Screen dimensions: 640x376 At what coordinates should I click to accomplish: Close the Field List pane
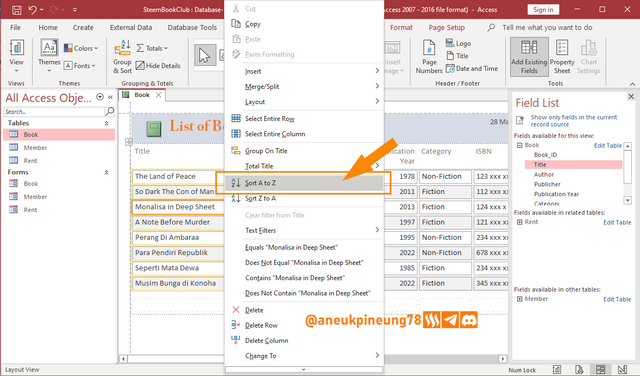[631, 96]
